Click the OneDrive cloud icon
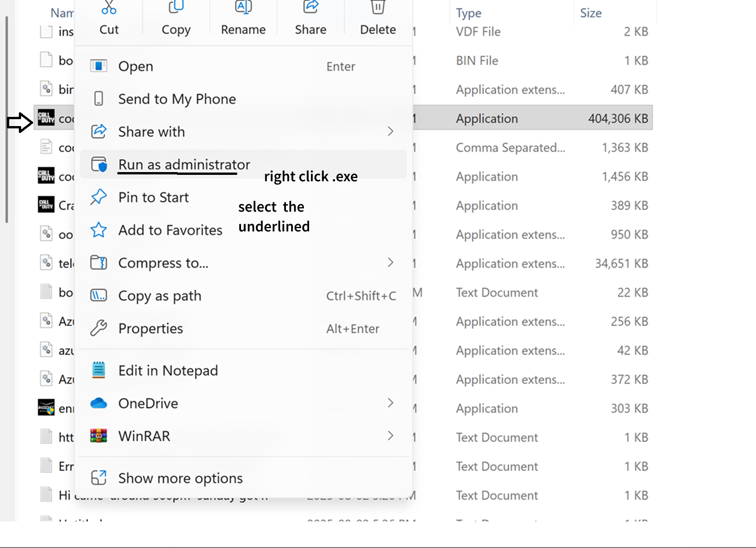Viewport: 756px width, 548px height. [98, 404]
